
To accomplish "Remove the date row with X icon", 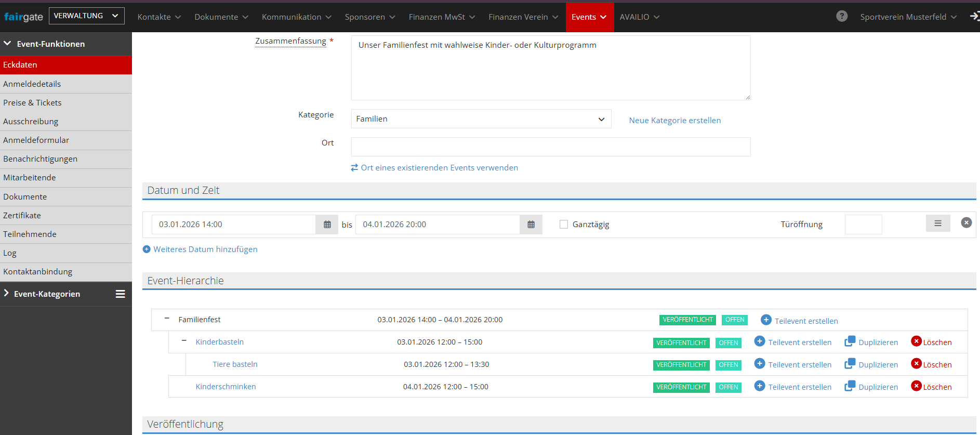I will 966,222.
